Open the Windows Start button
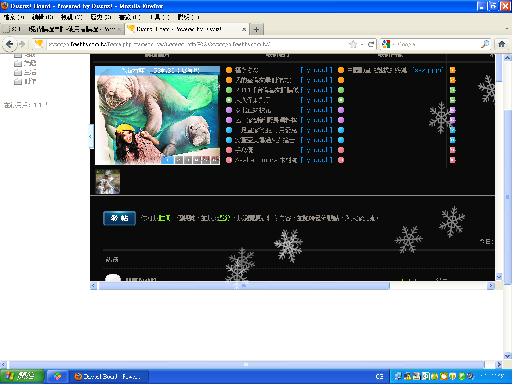 tap(22, 376)
